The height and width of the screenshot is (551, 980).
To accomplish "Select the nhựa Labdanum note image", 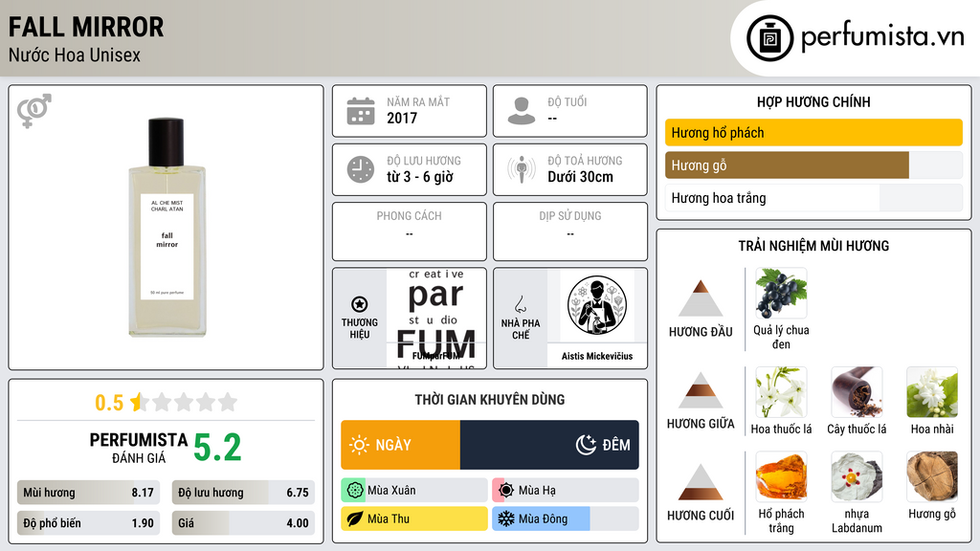I will [857, 477].
